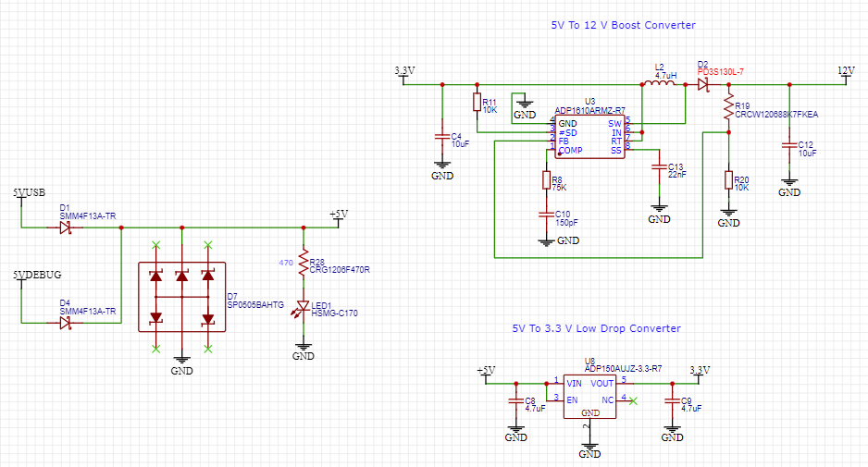Select the U8 ADP150 regulator IC body
This screenshot has width=868, height=467.
click(590, 397)
